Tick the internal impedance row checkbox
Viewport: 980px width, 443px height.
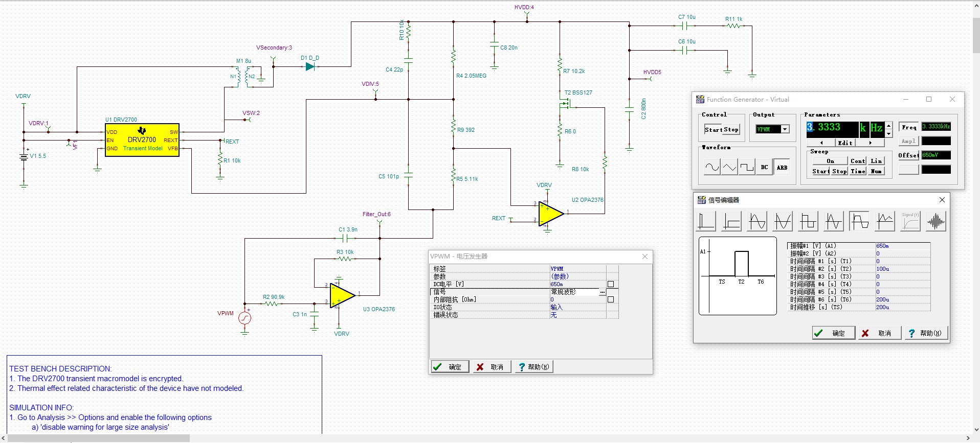[611, 299]
